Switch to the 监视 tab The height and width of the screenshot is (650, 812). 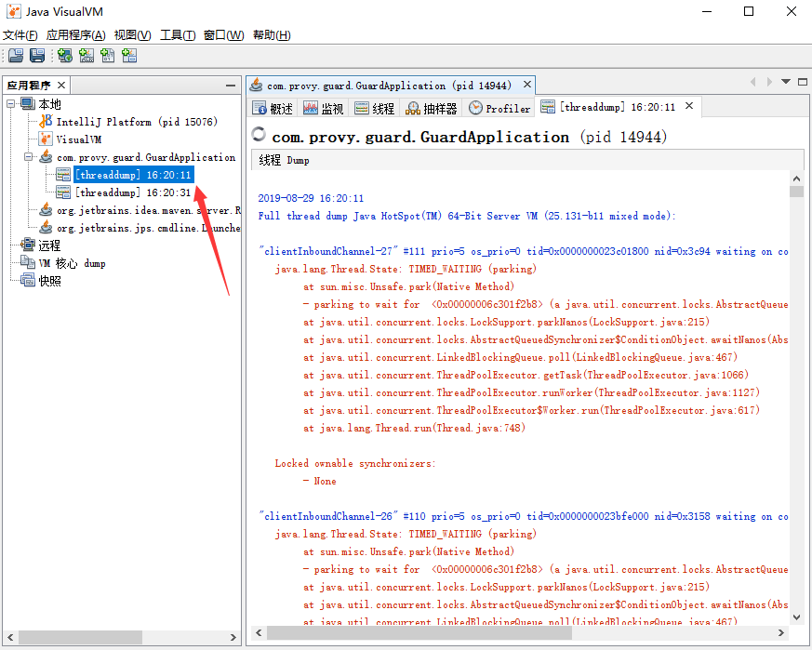[323, 108]
